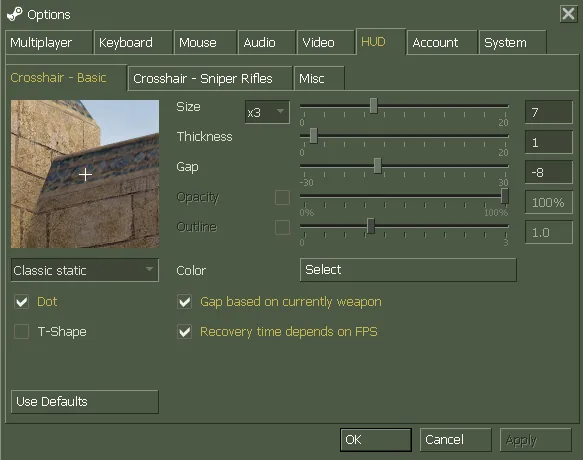Image resolution: width=583 pixels, height=460 pixels.
Task: Toggle Recovery time depends on FPS
Action: click(x=184, y=331)
